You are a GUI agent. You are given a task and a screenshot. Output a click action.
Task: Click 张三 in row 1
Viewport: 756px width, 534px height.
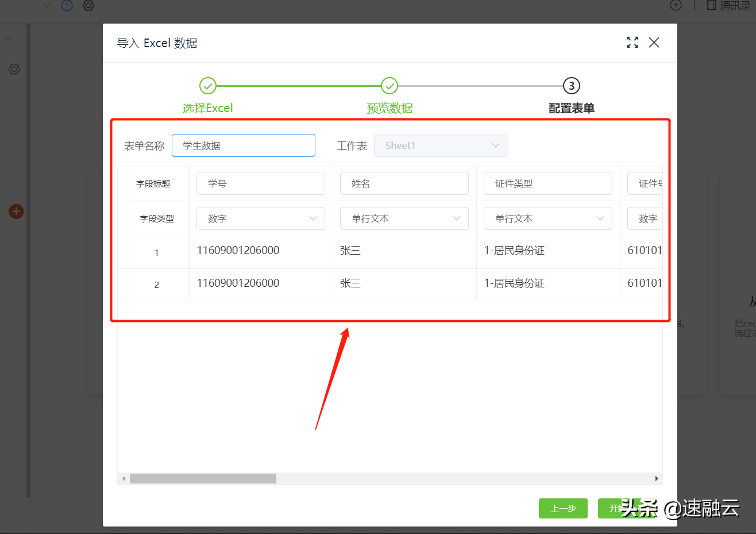tap(350, 251)
